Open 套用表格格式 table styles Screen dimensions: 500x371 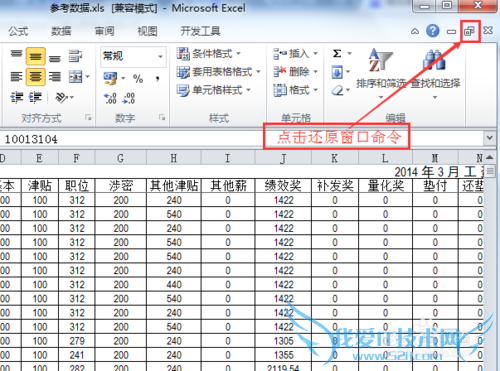tap(218, 72)
